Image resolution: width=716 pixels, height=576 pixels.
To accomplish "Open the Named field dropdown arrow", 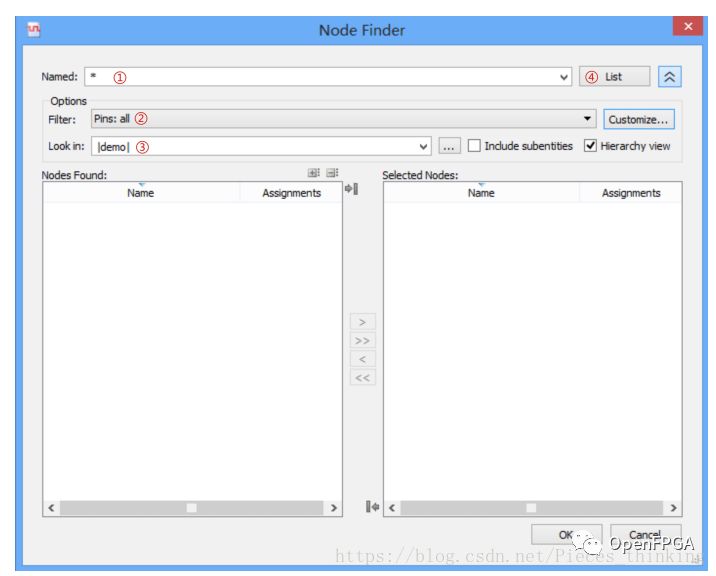I will (x=564, y=77).
